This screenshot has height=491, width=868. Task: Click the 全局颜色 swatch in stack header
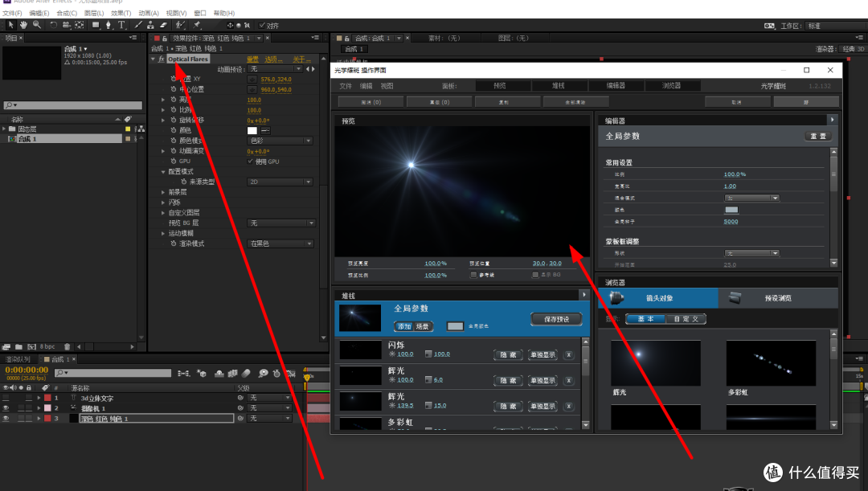click(454, 326)
